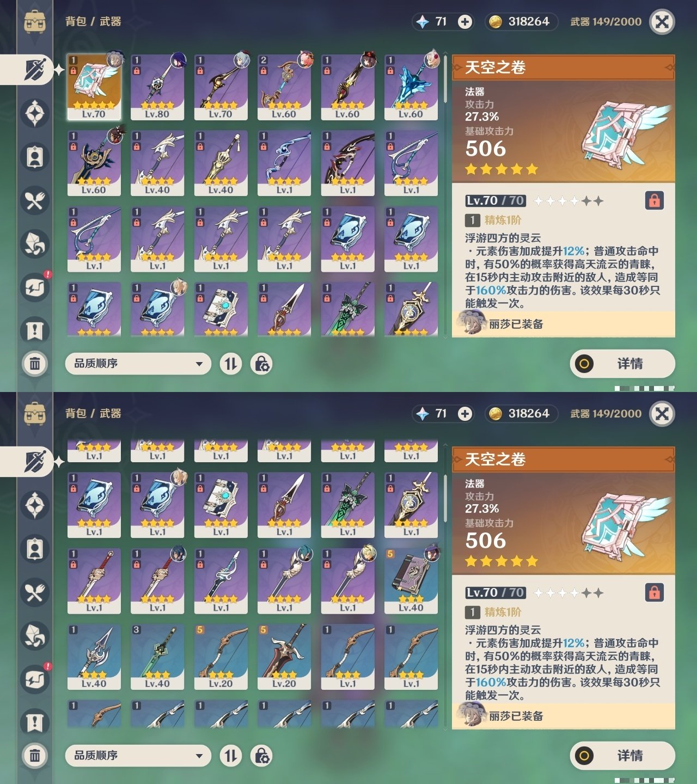Select Weapons tab in upper sidebar
The width and height of the screenshot is (697, 784).
[36, 70]
